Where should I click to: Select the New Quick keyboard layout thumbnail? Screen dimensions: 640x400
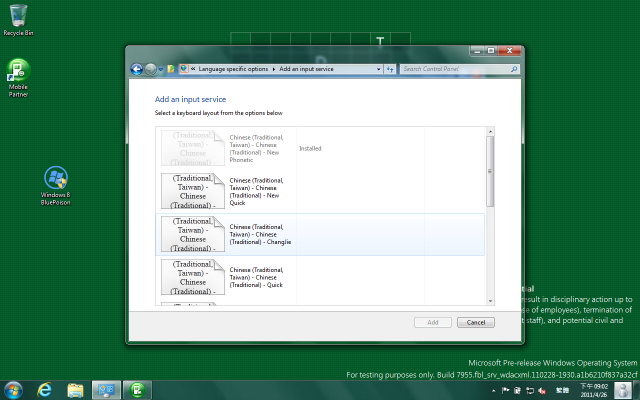tap(193, 191)
